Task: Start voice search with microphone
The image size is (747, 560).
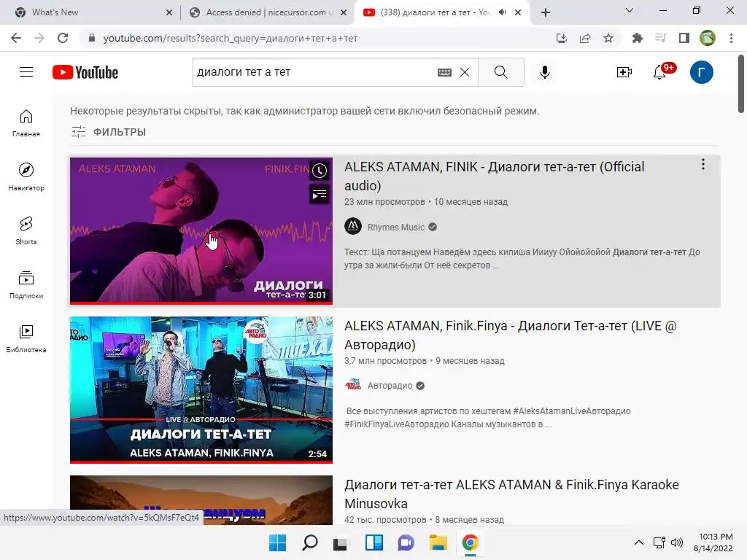Action: (x=544, y=72)
